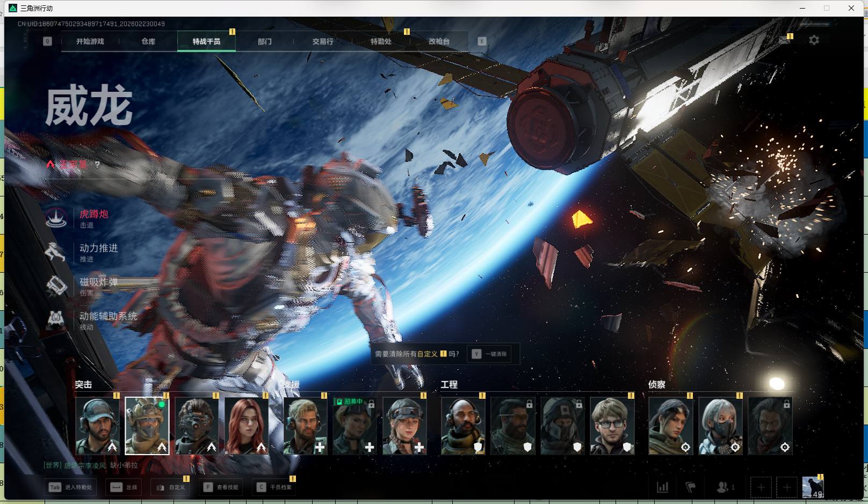The image size is (868, 504).
Task: Open the 交易行 tab
Action: click(x=323, y=41)
